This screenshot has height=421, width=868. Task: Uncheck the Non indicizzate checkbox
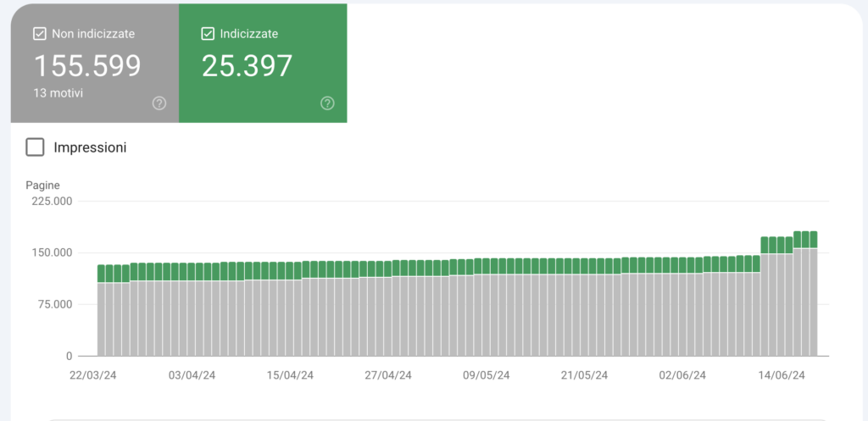pos(40,34)
